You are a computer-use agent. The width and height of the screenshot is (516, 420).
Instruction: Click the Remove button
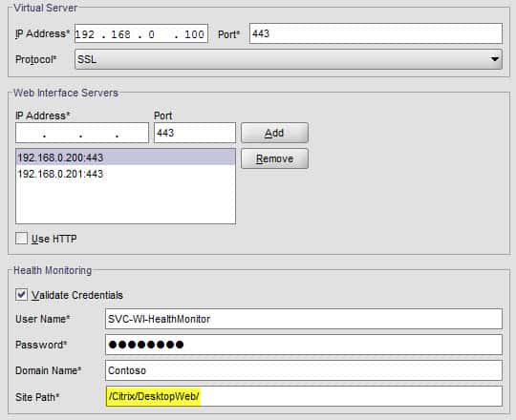(x=274, y=158)
